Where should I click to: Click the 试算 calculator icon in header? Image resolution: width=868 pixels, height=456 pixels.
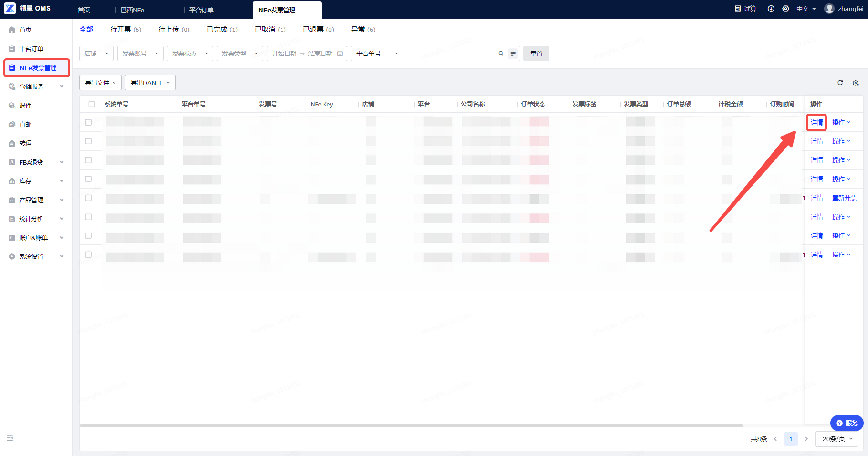(738, 9)
